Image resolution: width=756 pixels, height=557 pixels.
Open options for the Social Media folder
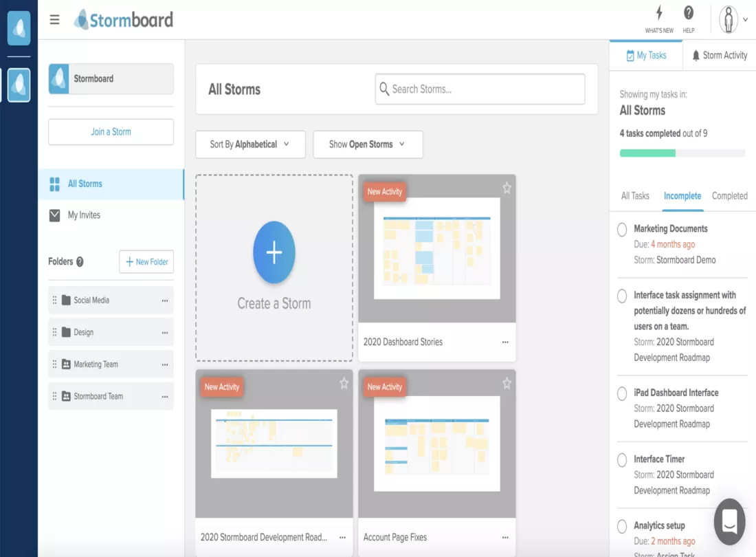[165, 301]
